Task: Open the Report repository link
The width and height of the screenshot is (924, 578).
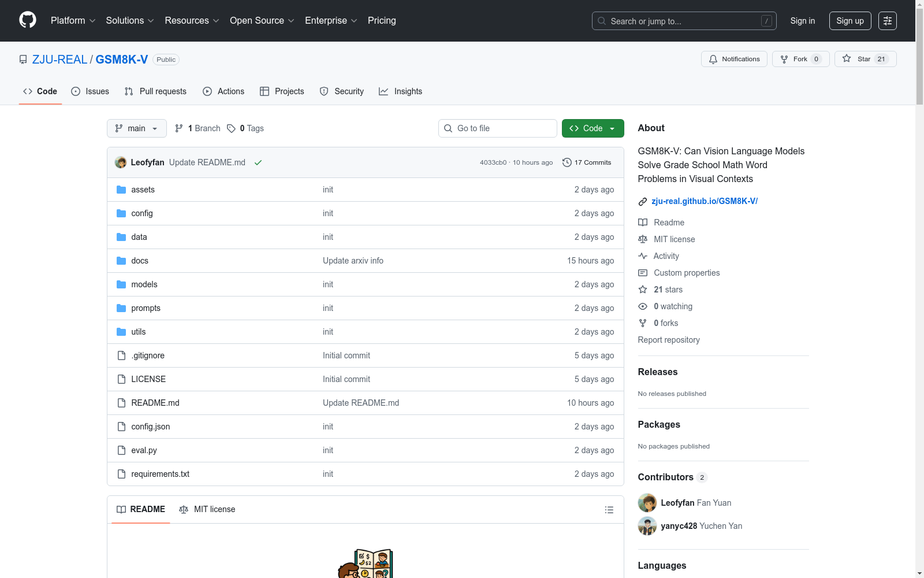Action: 669,340
